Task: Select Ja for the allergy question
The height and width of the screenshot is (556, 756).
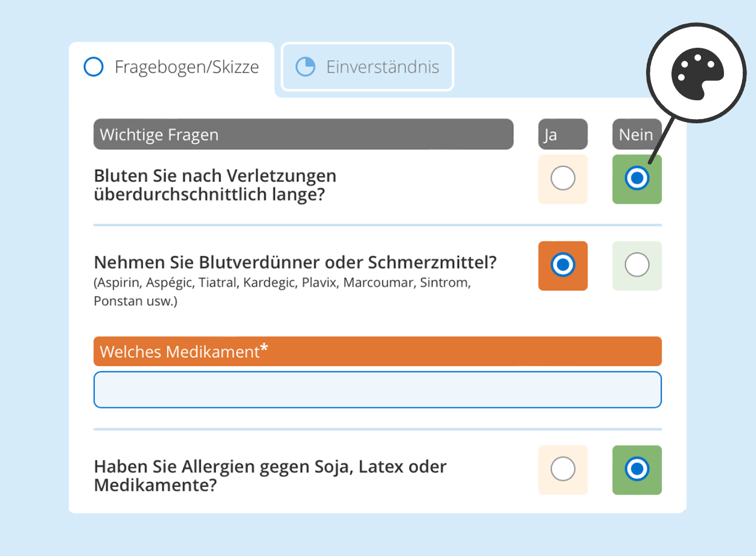Action: (562, 470)
